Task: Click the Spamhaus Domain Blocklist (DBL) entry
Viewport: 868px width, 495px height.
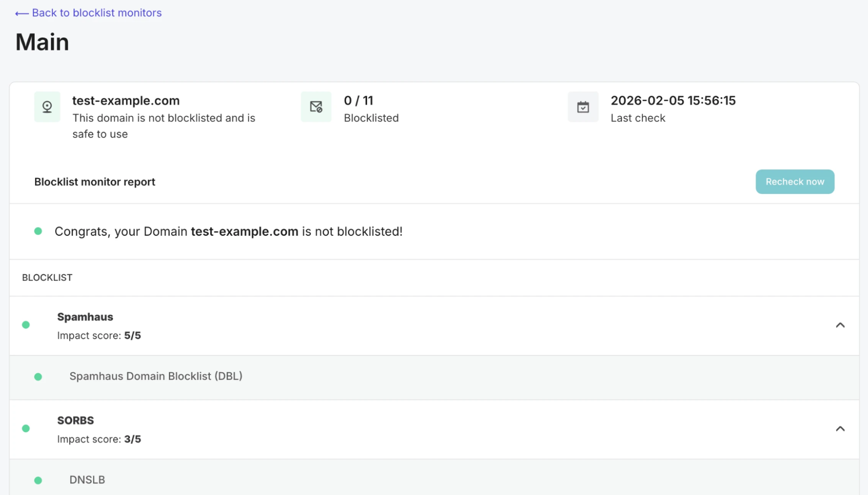Action: (x=156, y=376)
